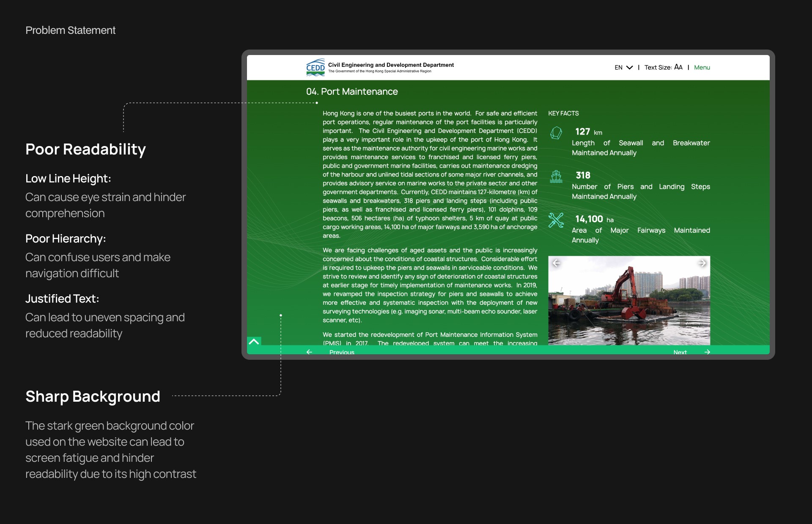Click the 04. Port Maintenance heading
The height and width of the screenshot is (524, 812).
352,91
